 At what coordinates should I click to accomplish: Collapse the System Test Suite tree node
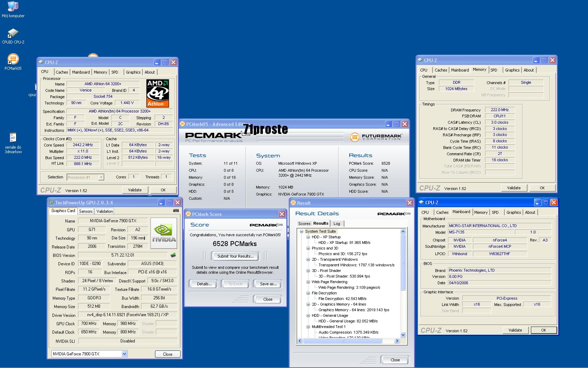coord(301,231)
